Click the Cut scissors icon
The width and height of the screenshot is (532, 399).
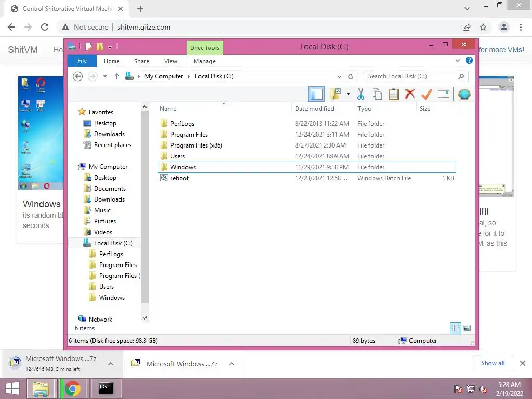[x=361, y=94]
